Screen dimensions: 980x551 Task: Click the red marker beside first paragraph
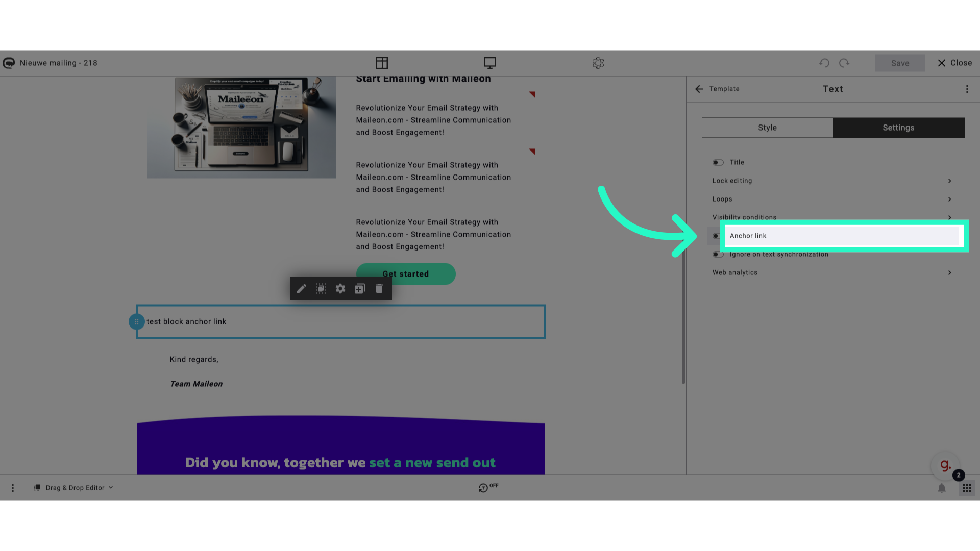(532, 94)
